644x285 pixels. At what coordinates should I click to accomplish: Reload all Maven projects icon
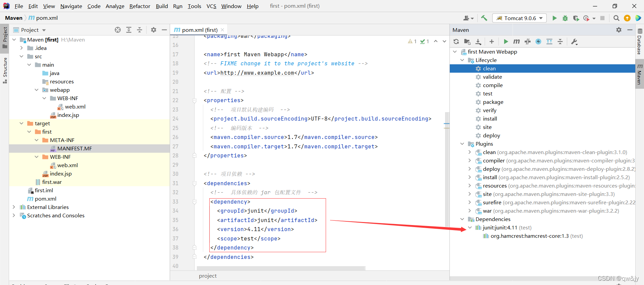click(456, 42)
